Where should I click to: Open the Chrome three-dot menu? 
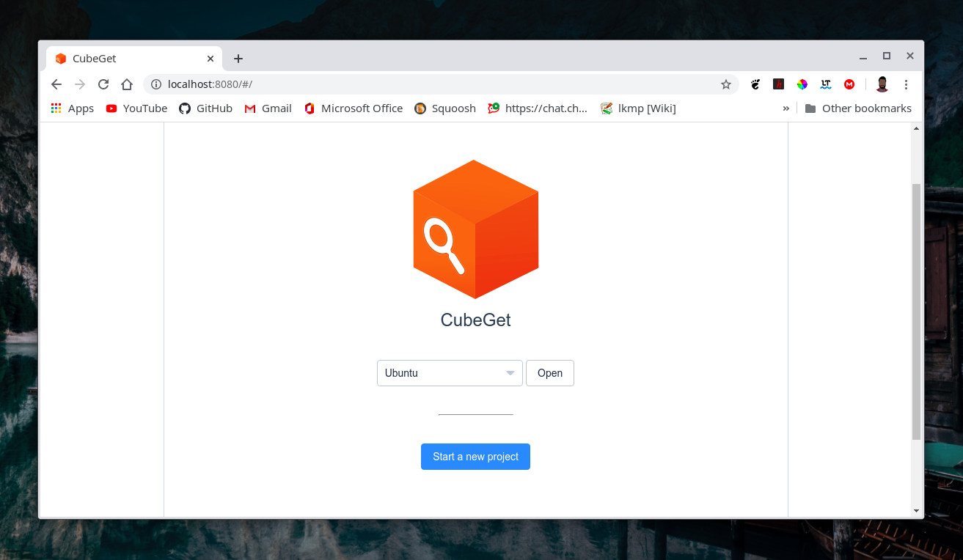[906, 84]
